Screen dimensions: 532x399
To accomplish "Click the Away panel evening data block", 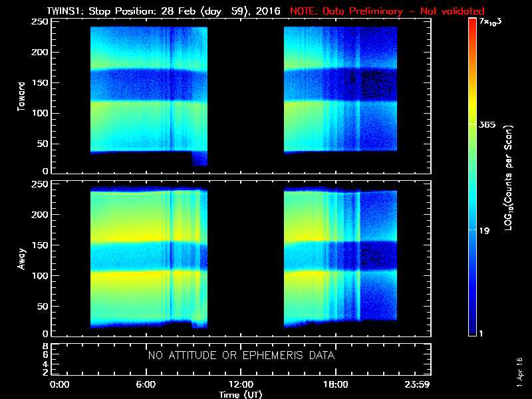I will (340, 257).
